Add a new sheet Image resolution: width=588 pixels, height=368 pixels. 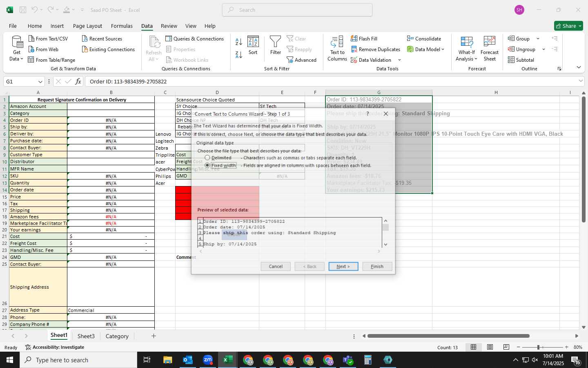pyautogui.click(x=154, y=336)
